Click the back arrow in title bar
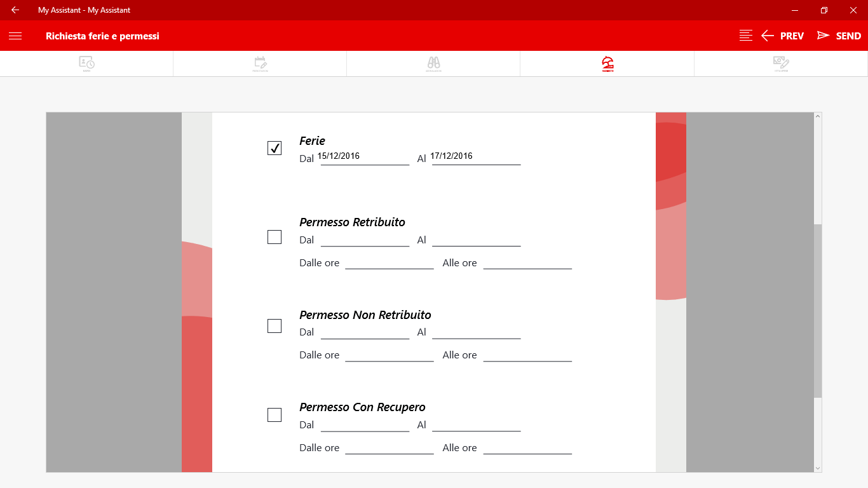This screenshot has height=488, width=868. coord(15,10)
